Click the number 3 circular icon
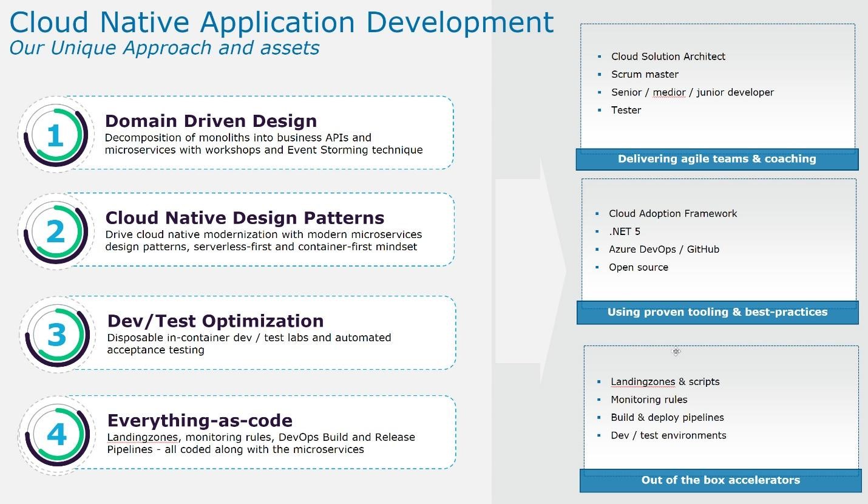 point(56,335)
